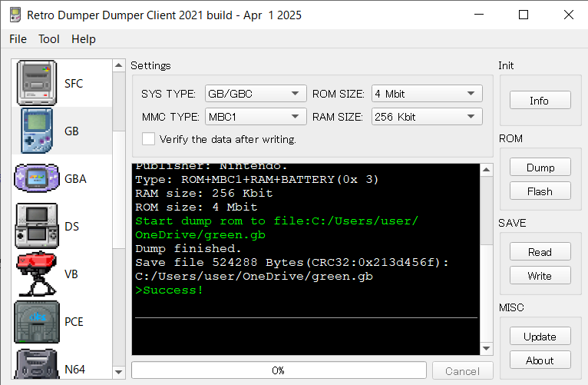
Task: Click the 'RAM size: 256 Kbit' log line
Action: coord(204,193)
